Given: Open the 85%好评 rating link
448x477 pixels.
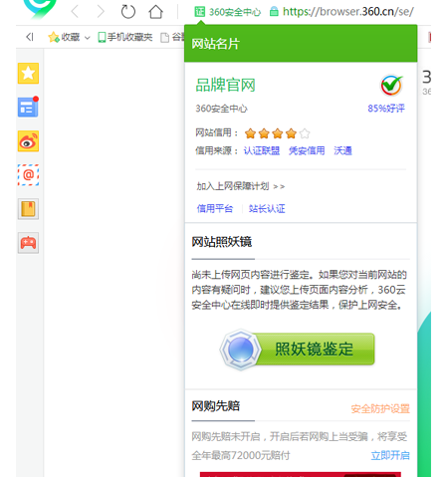Looking at the screenshot, I should tap(386, 109).
